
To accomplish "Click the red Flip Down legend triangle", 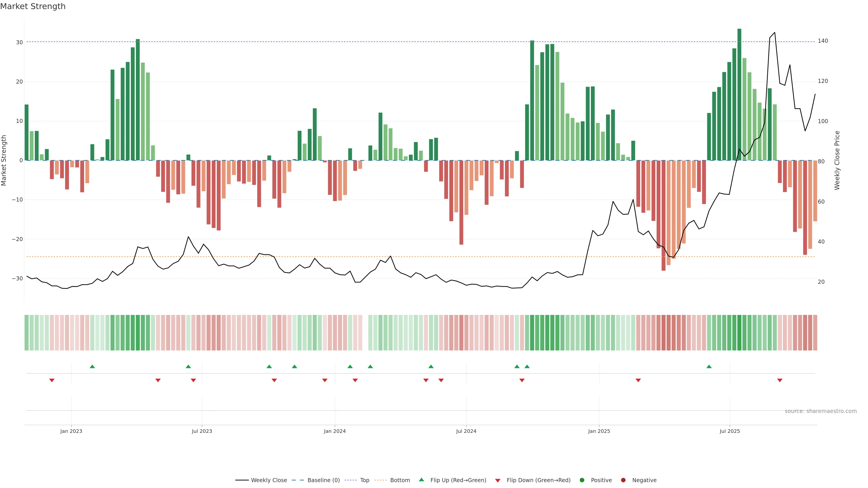I will click(x=498, y=481).
